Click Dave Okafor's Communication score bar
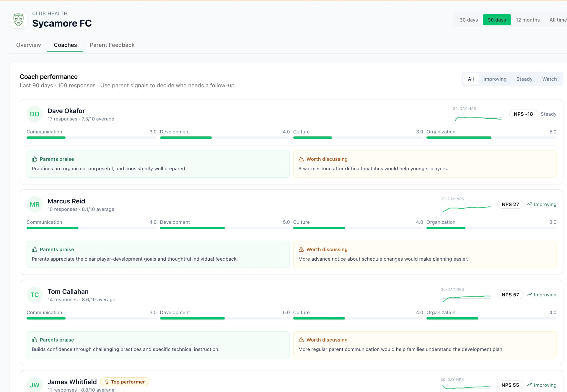 point(92,138)
